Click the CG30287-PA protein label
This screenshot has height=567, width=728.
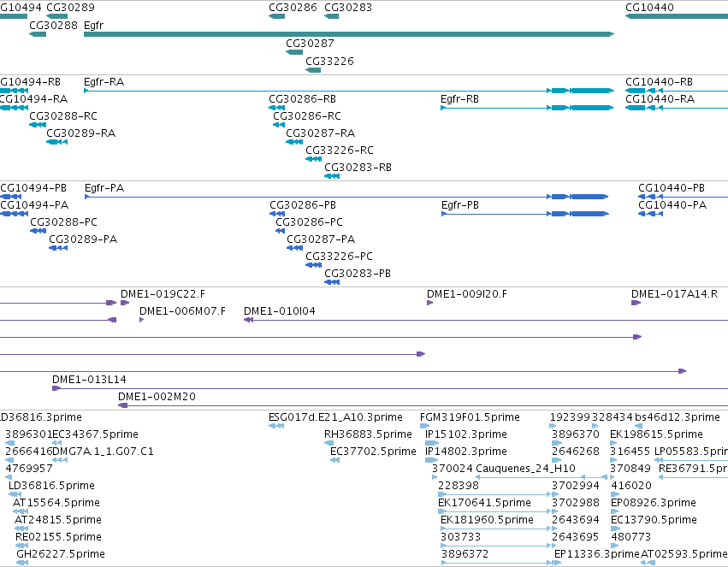click(321, 239)
